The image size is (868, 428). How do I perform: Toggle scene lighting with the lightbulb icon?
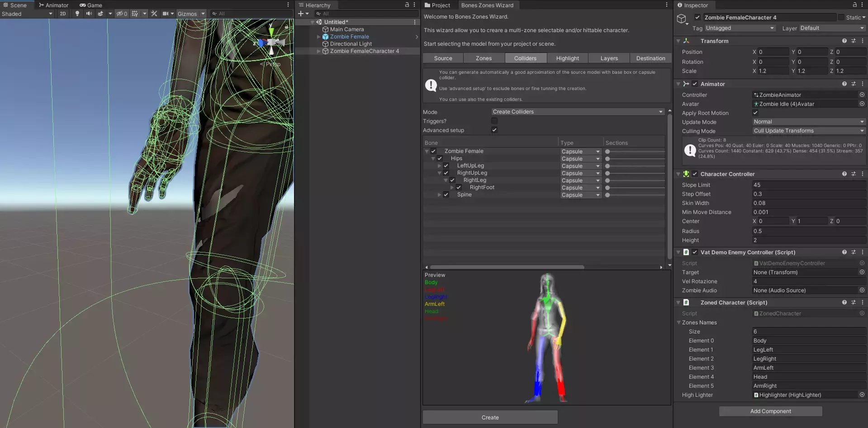pyautogui.click(x=77, y=14)
